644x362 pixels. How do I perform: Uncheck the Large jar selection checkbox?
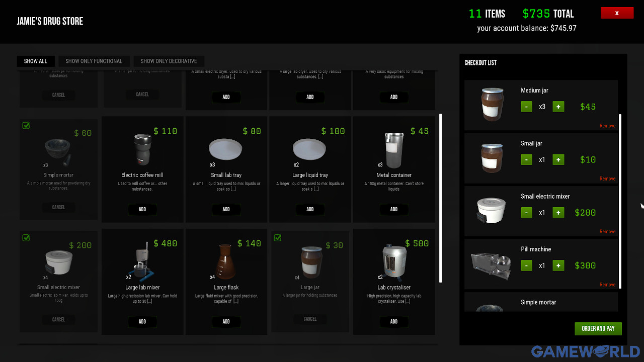click(278, 238)
